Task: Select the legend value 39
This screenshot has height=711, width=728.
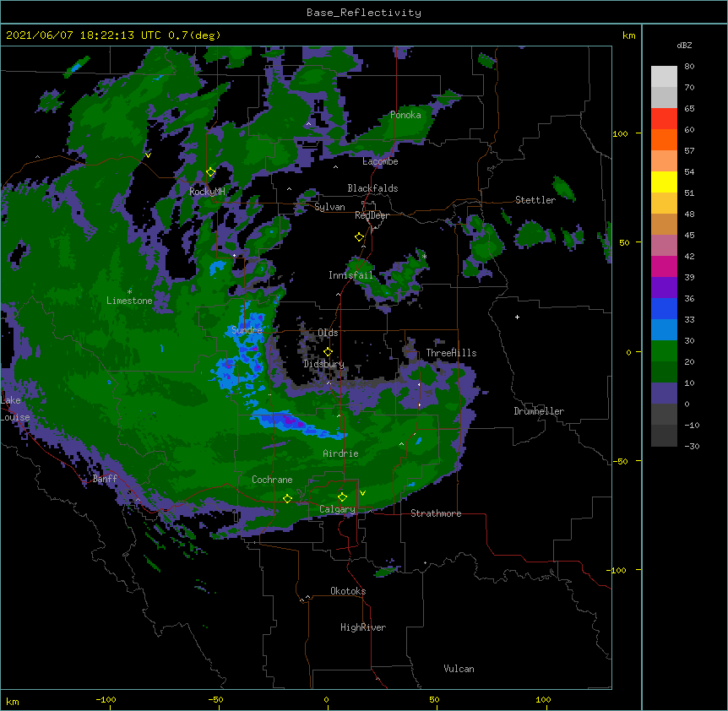Action: pyautogui.click(x=689, y=278)
